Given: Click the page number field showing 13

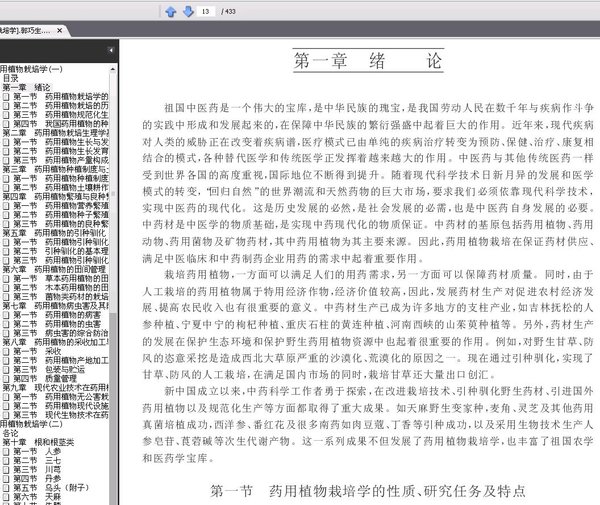Looking at the screenshot, I should click(206, 11).
